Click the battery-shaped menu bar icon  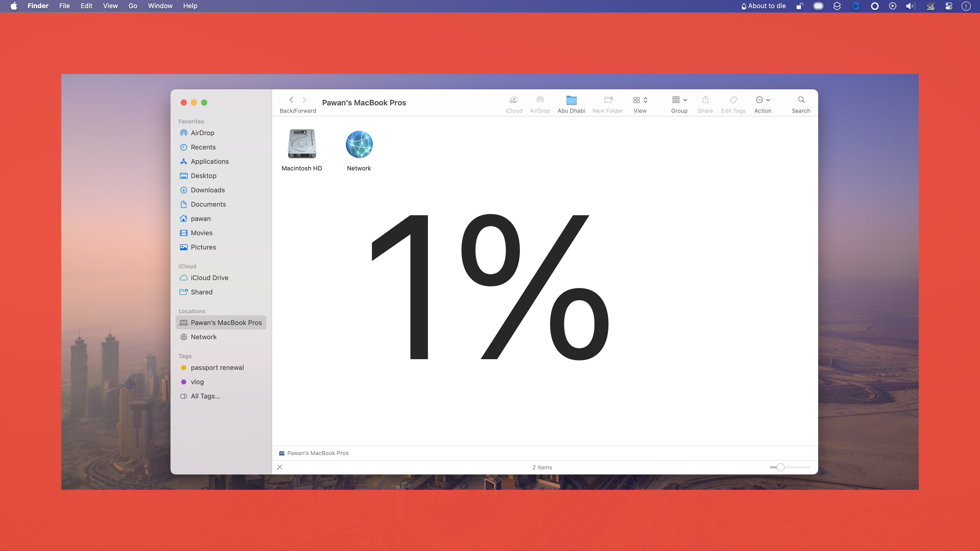pyautogui.click(x=818, y=6)
